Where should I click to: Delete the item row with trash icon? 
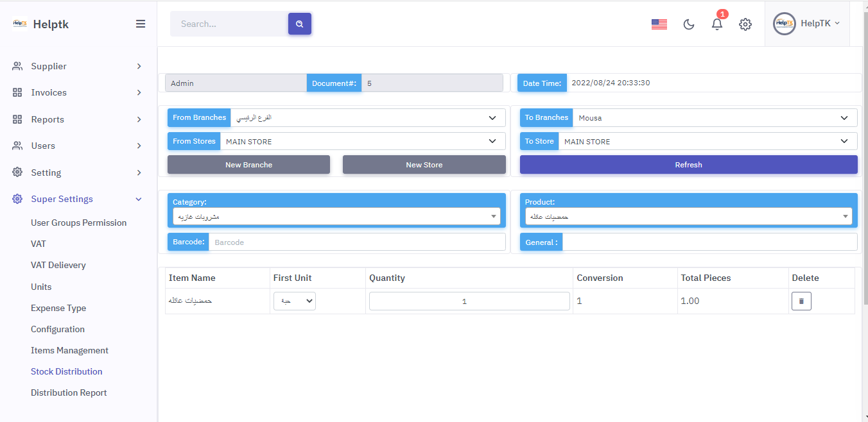[801, 301]
